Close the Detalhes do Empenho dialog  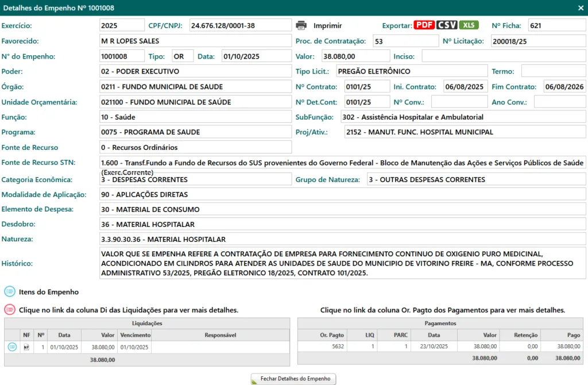pos(581,8)
